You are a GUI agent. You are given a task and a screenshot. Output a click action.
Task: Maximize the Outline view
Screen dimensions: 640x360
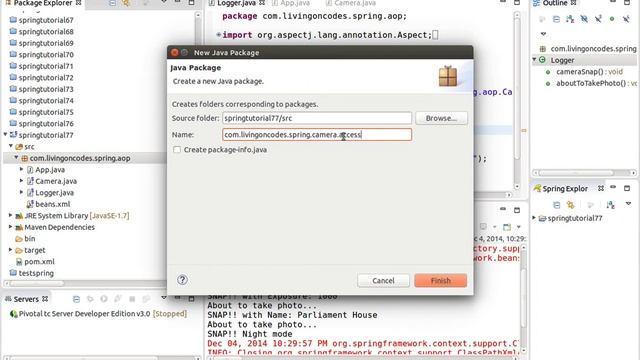(627, 2)
